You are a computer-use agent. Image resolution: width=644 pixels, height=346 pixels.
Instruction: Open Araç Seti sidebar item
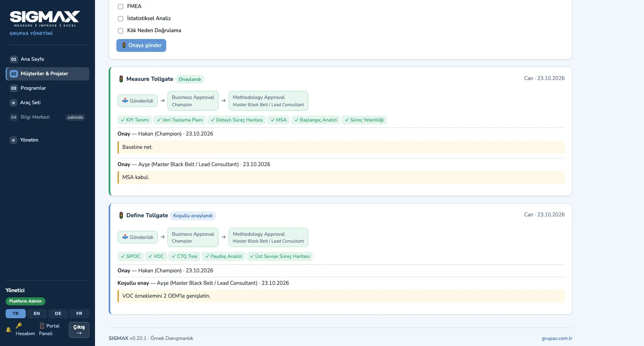click(47, 103)
